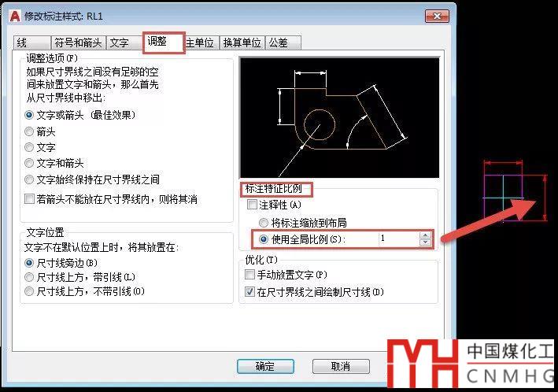Close the 修改标注样式 dialog with X button
Screen dimensions: 558x392
click(437, 16)
